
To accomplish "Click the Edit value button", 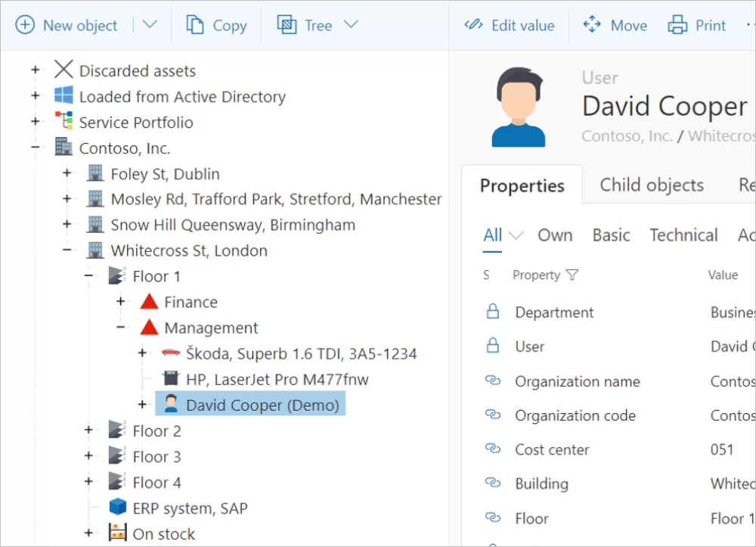I will [x=510, y=25].
